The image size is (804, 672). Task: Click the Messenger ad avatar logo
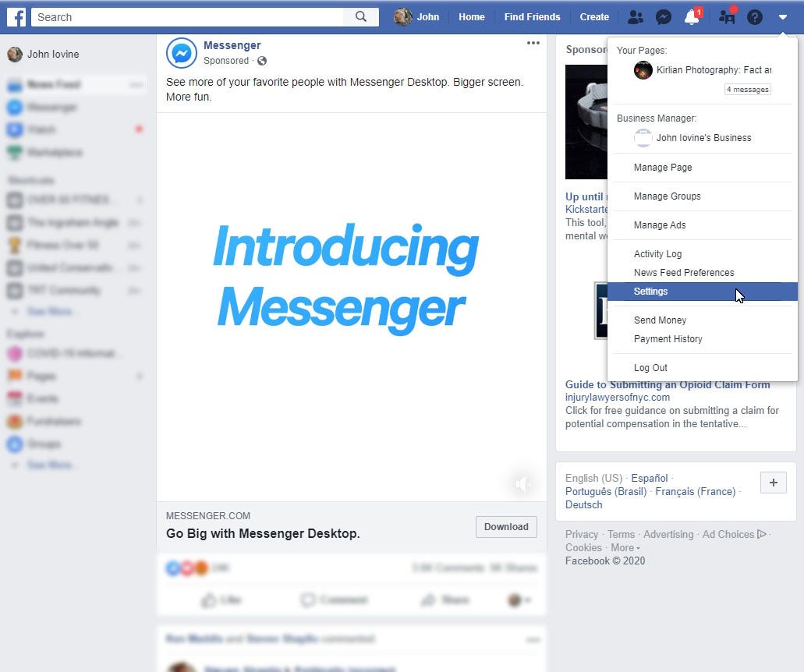pos(182,53)
